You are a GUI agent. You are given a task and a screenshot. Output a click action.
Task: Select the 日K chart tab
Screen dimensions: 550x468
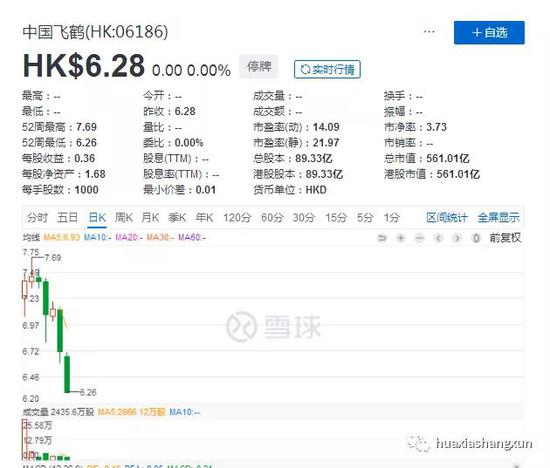point(97,218)
